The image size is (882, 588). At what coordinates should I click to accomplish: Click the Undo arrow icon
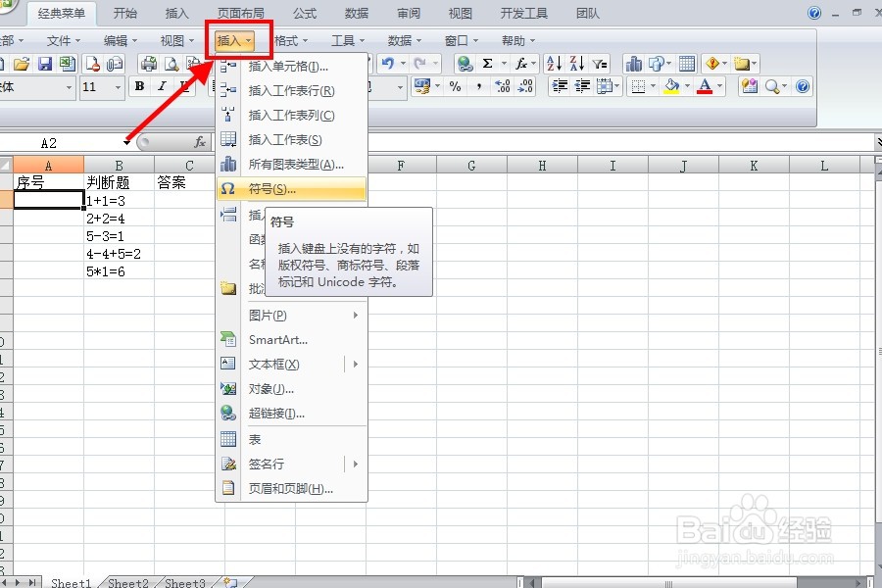[387, 64]
